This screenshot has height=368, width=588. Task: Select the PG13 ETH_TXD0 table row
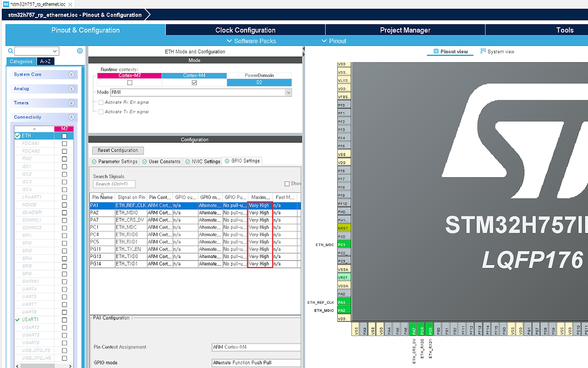click(x=195, y=256)
